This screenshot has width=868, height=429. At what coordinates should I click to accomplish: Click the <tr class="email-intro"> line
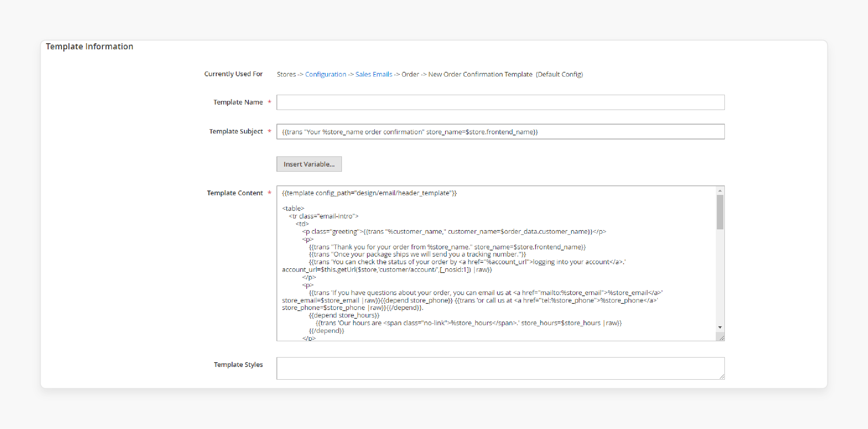pos(323,216)
